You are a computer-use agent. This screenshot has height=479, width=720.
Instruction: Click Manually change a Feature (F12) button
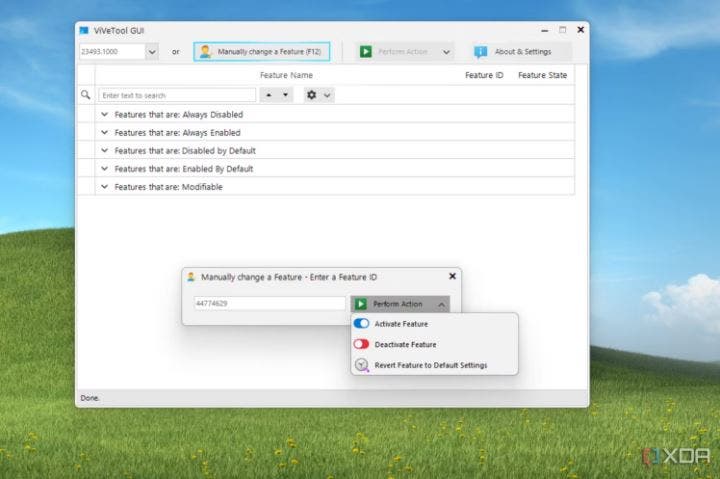(x=262, y=51)
